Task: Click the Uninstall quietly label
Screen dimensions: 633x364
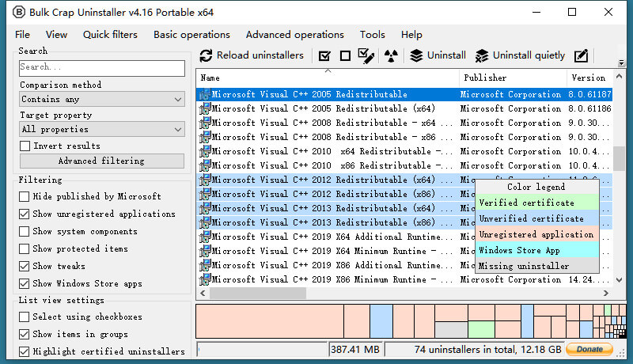Action: [529, 55]
